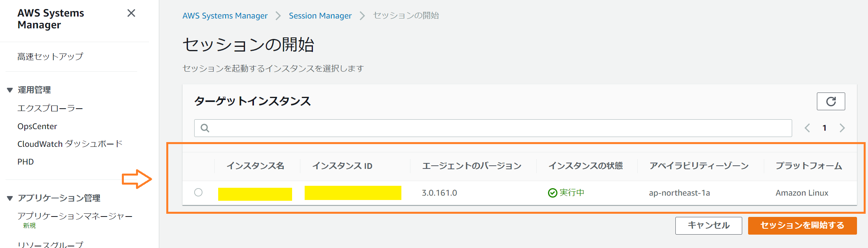Image resolution: width=868 pixels, height=248 pixels.
Task: Open OpsCenter in sidebar
Action: 37,126
